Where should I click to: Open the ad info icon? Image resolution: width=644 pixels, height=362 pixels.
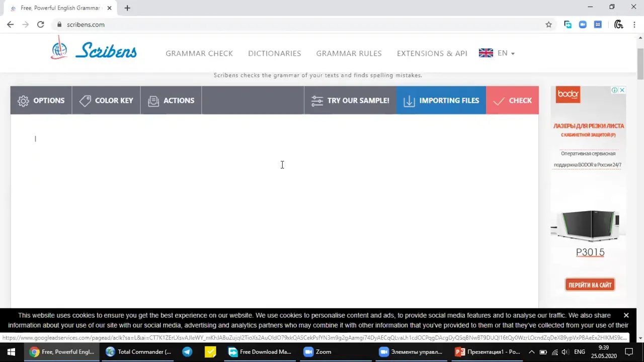615,90
